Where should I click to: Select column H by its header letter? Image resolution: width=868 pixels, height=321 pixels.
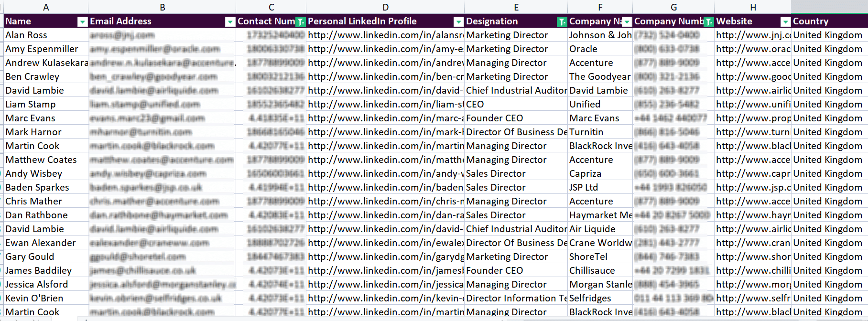(753, 7)
